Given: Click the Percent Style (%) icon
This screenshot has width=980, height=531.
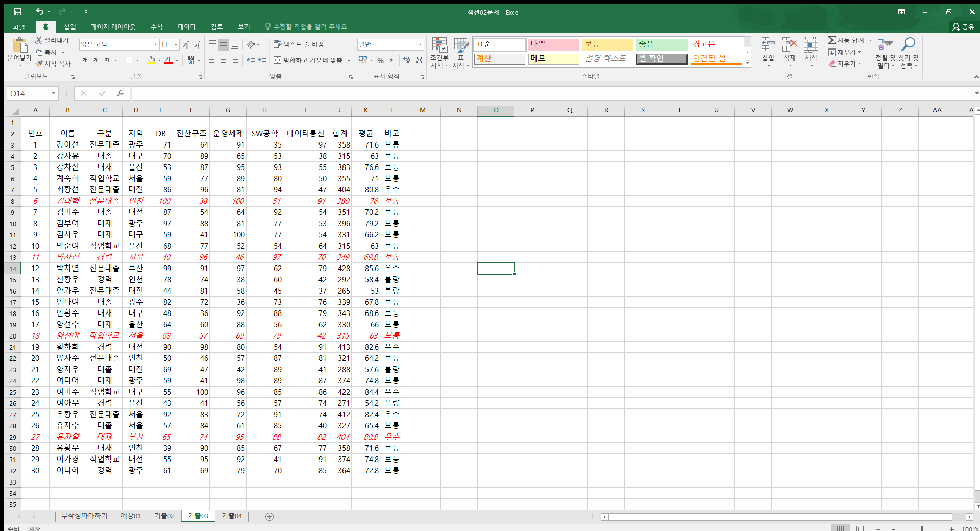Looking at the screenshot, I should tap(380, 60).
